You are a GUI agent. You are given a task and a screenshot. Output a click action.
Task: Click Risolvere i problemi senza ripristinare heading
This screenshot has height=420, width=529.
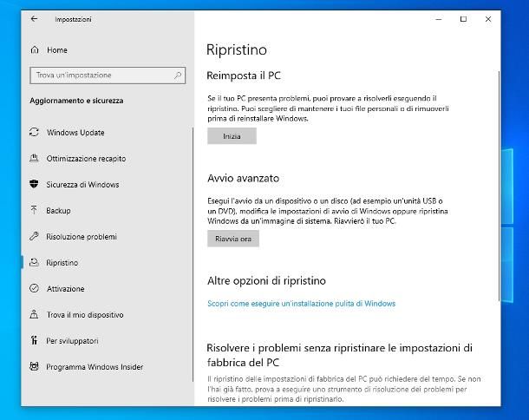point(339,355)
